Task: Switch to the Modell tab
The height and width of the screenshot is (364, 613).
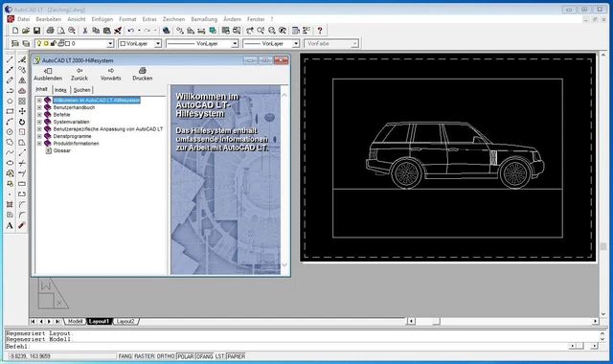Action: [75, 322]
